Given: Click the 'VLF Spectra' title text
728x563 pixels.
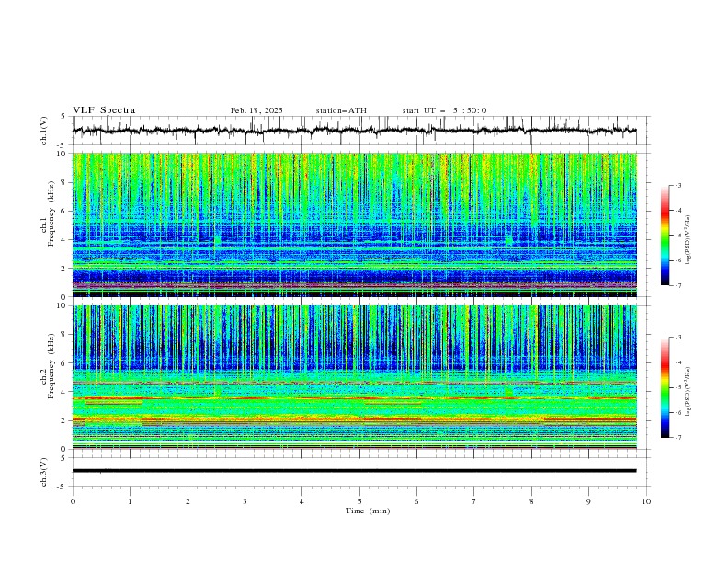Looking at the screenshot, I should coord(104,110).
